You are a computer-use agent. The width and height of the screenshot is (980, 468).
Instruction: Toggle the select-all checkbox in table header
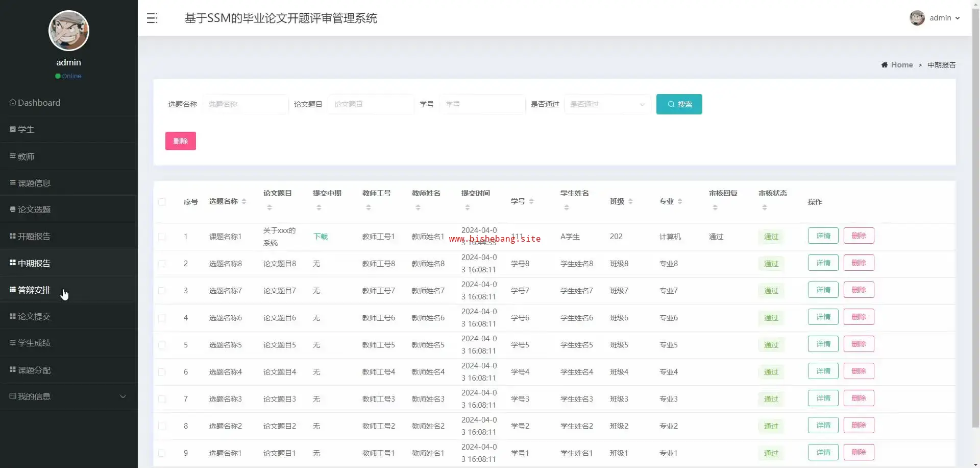[162, 202]
